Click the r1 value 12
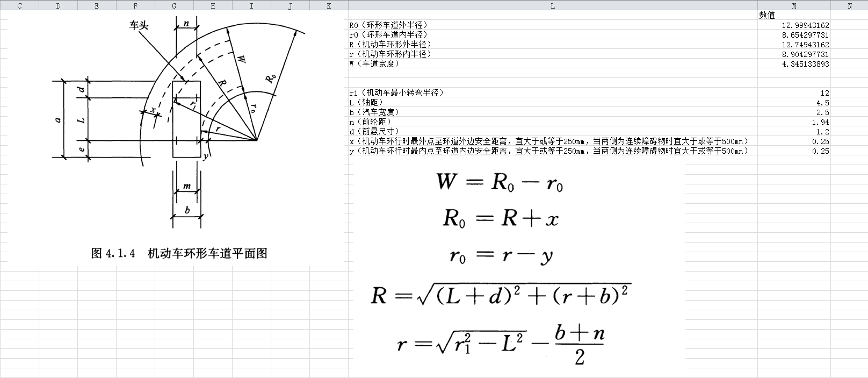 (x=794, y=93)
